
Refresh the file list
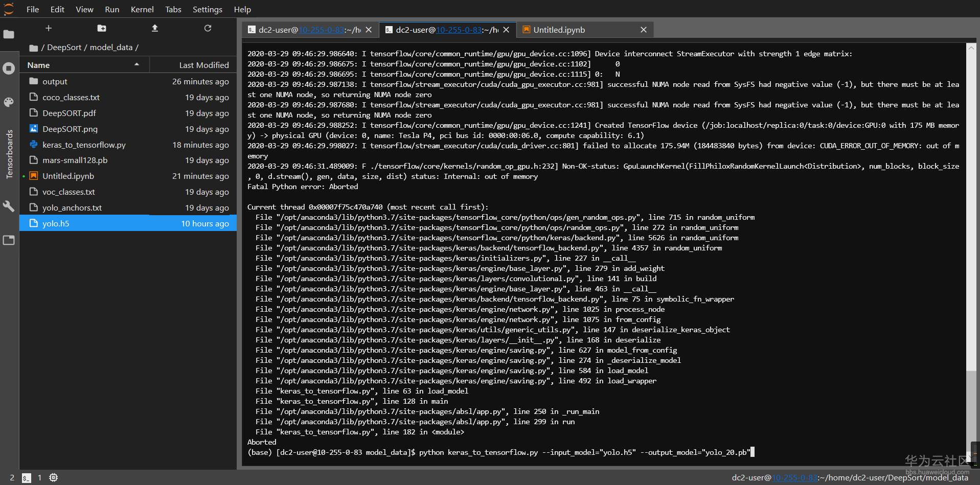208,28
